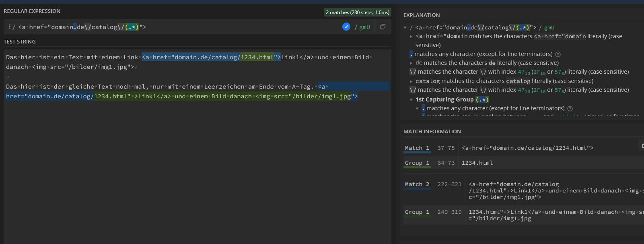Click the '2 matches (230 steps)' badge
644x244 pixels.
(357, 12)
